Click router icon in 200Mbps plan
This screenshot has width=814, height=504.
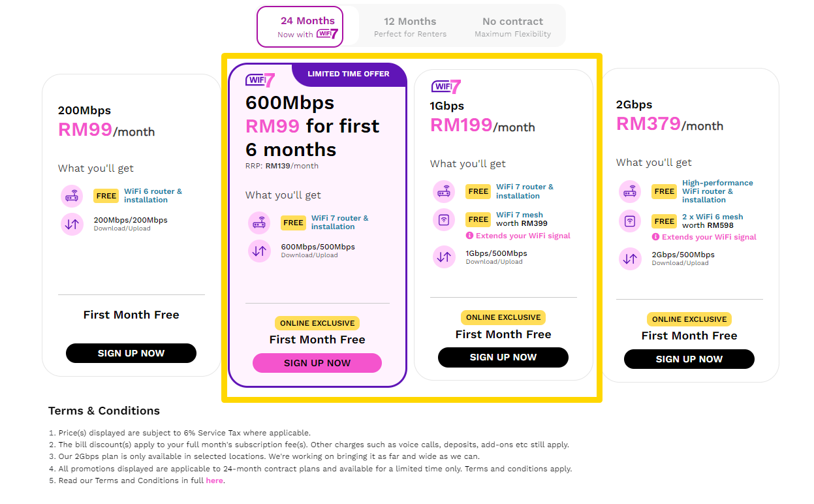coord(72,196)
